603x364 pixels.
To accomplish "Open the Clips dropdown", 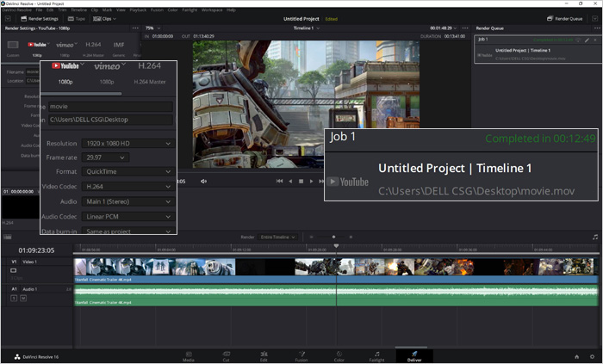I will click(104, 18).
